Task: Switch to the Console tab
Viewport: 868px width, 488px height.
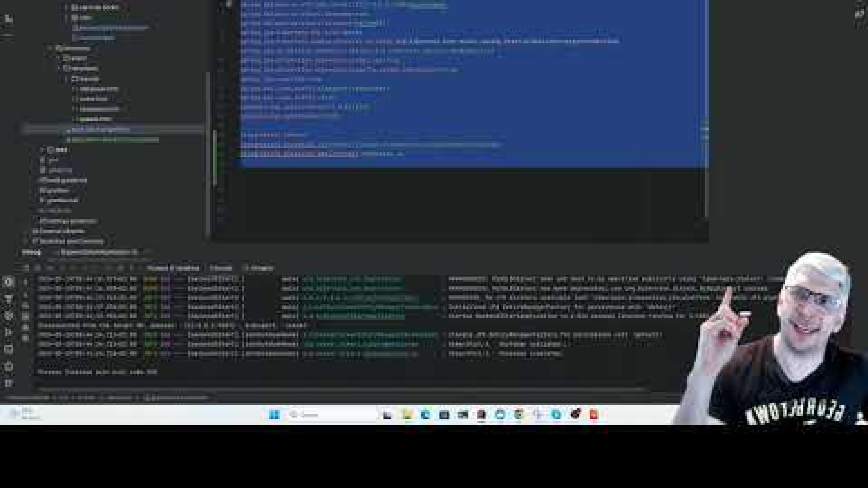Action: [221, 268]
